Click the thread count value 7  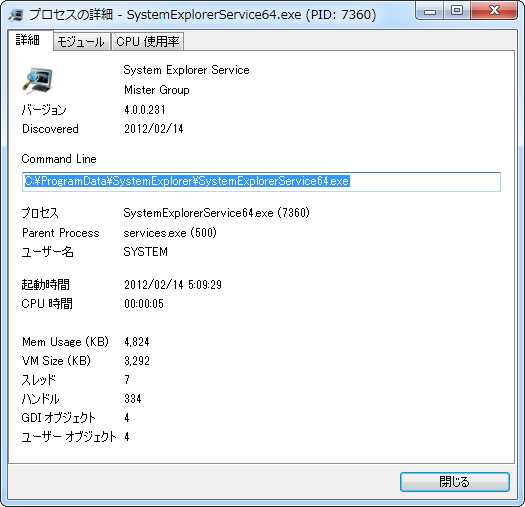(x=127, y=379)
